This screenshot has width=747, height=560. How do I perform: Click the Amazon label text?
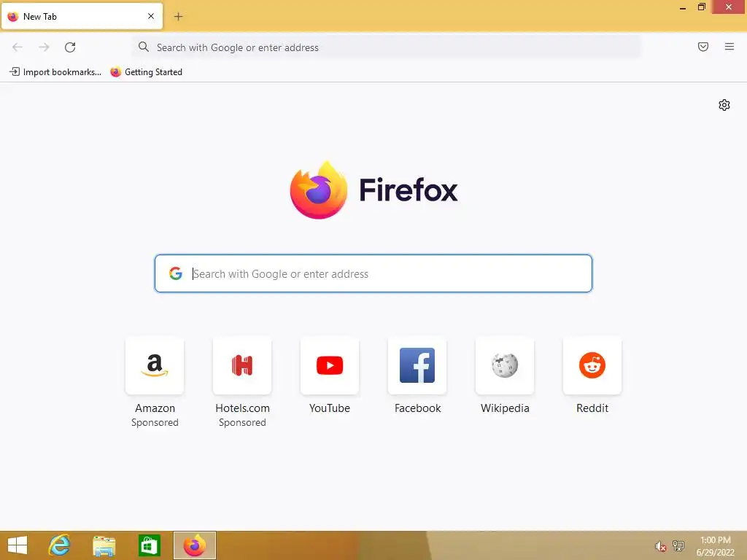tap(155, 408)
